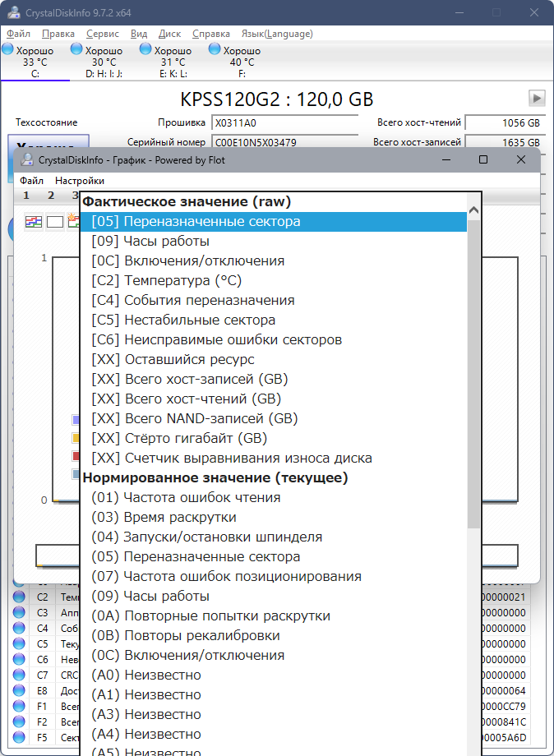Click status orb in C3 attribute row
The width and height of the screenshot is (554, 756).
click(x=19, y=612)
